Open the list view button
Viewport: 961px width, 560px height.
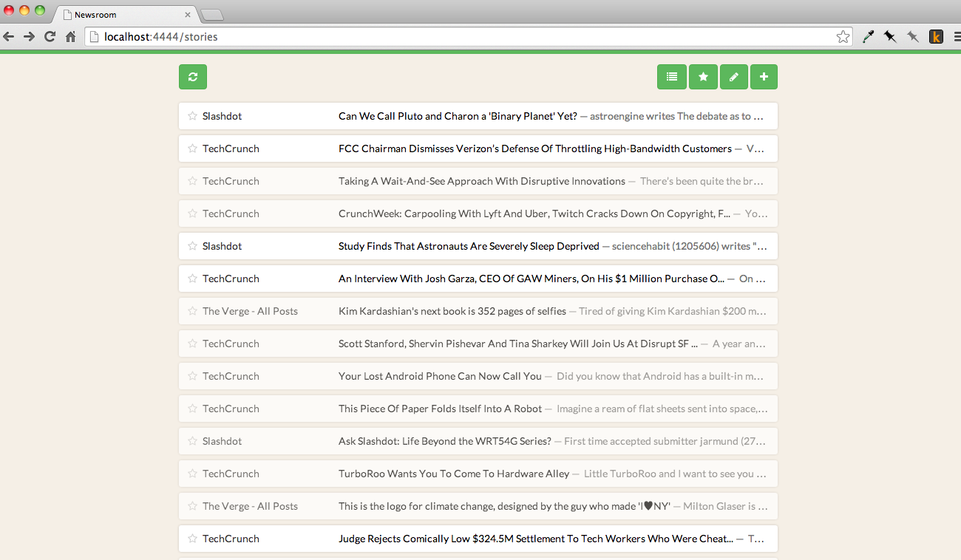pos(672,77)
